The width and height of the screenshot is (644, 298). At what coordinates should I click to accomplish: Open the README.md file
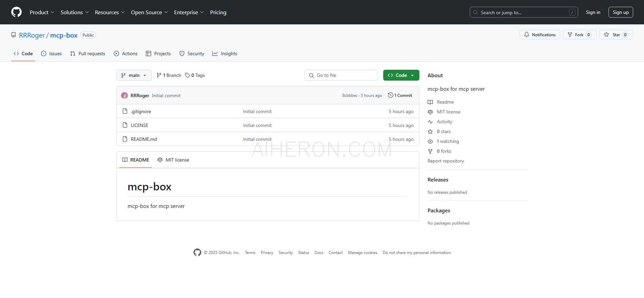(x=144, y=139)
